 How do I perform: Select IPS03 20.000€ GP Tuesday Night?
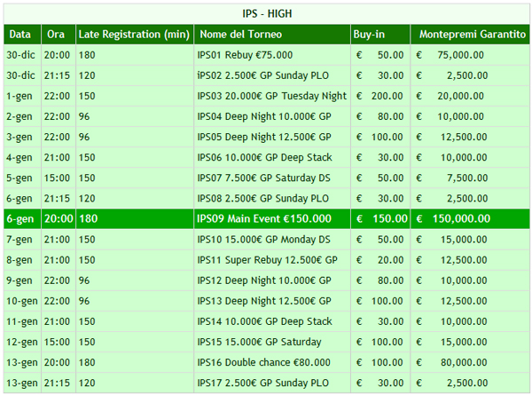[x=272, y=96]
